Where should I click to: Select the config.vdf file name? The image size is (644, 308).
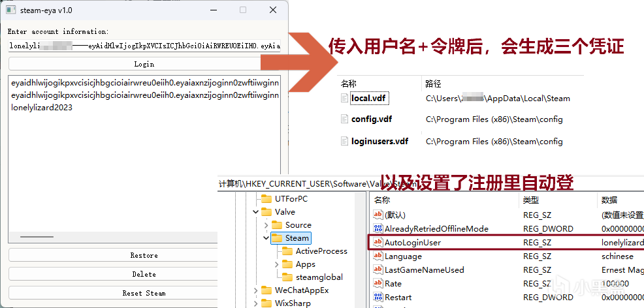371,119
